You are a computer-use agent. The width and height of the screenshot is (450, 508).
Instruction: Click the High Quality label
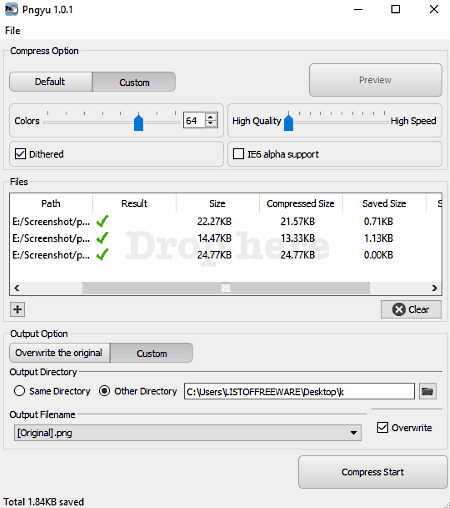257,121
